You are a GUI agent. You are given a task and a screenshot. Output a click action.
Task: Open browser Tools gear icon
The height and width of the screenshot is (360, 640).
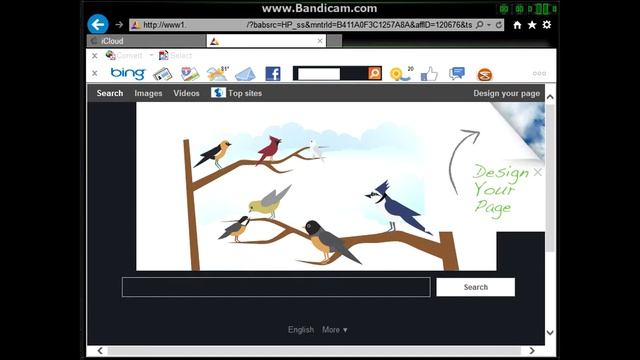coord(547,25)
